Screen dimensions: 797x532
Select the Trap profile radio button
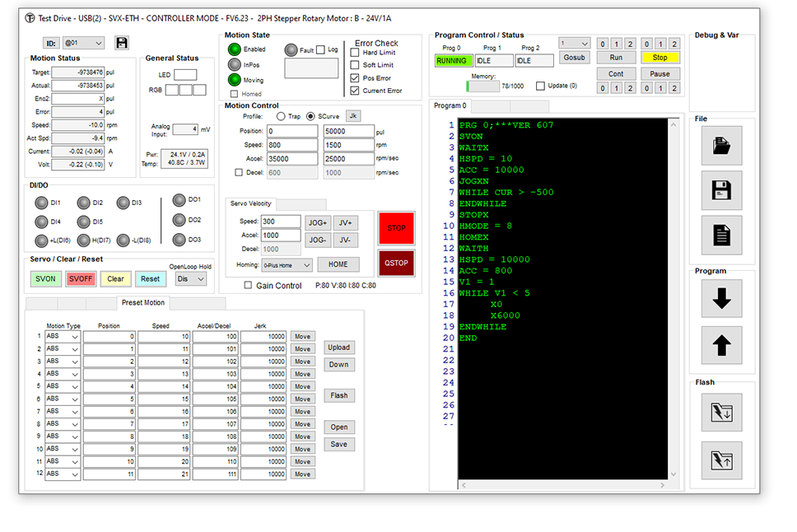281,116
